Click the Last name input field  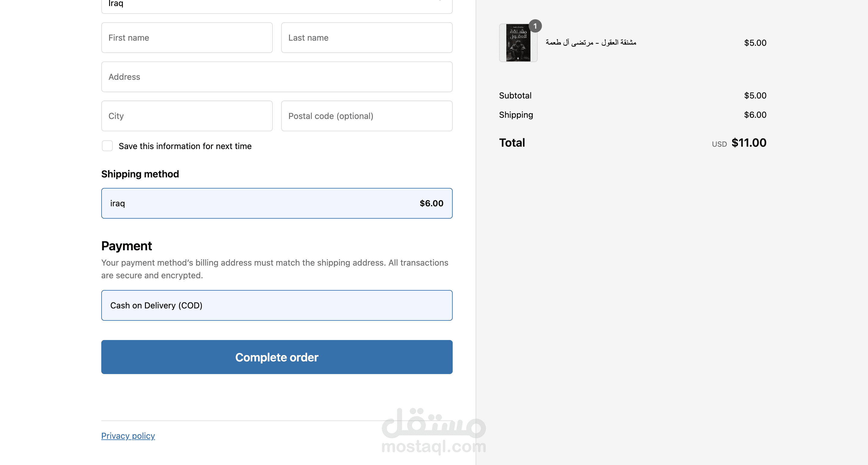pos(366,38)
